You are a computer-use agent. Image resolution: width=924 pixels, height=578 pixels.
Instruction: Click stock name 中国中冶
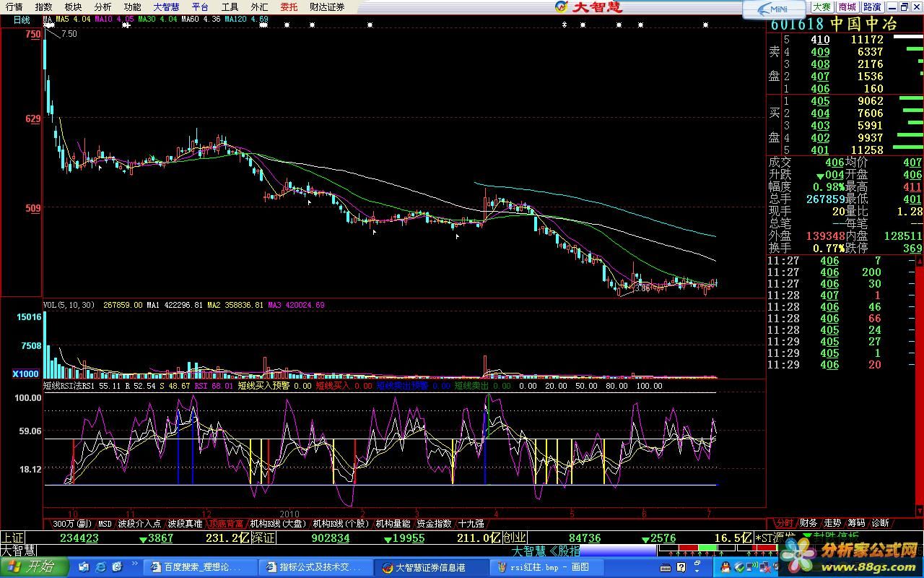click(x=863, y=24)
